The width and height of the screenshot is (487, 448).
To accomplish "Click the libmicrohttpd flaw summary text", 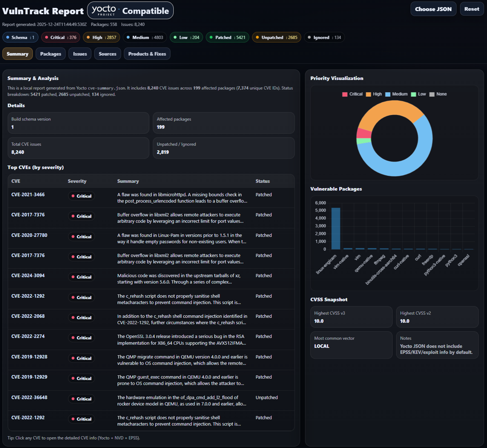I will [182, 197].
